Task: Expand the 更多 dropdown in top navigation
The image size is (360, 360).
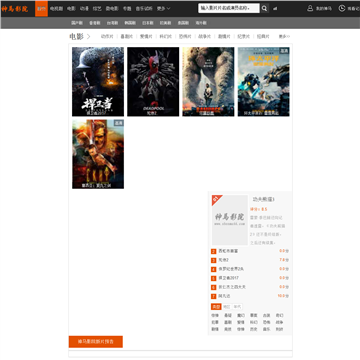Action: point(163,9)
